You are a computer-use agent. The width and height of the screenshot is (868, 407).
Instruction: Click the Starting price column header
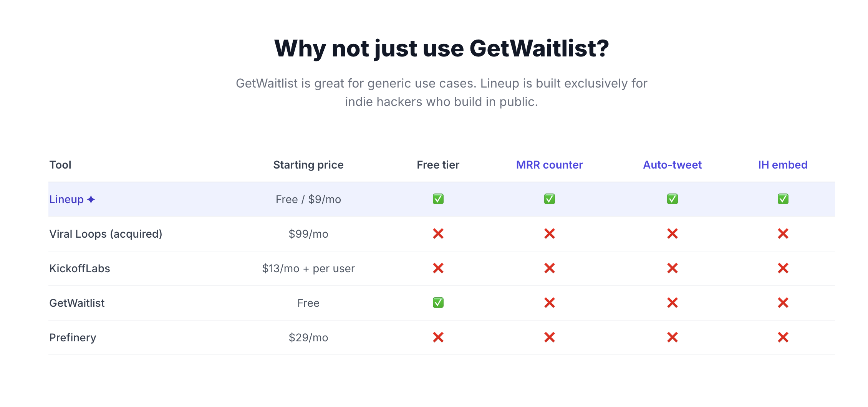[x=308, y=165]
